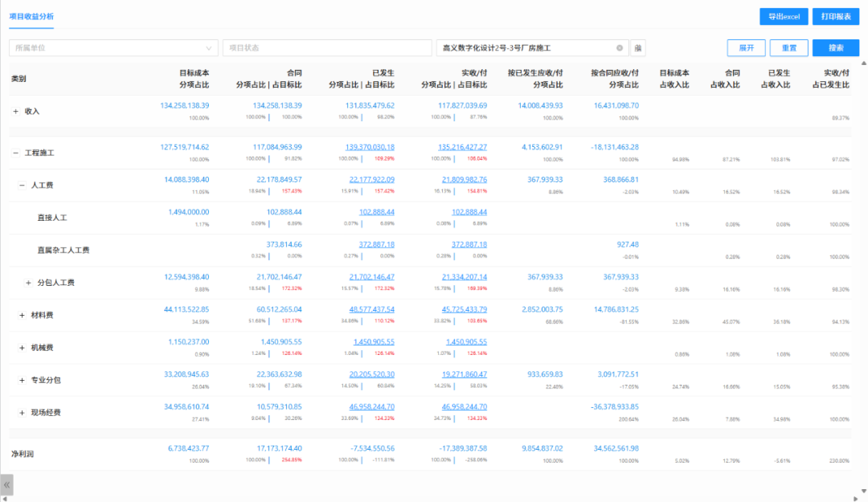The image size is (868, 502).
Task: Expand the 材料费 row with its plus icon
Action: 22,316
